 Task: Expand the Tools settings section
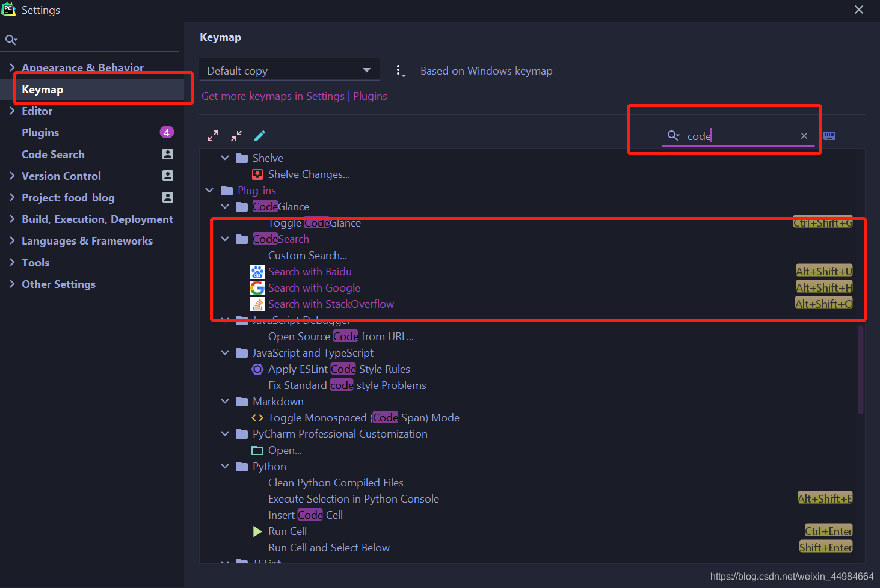point(12,262)
